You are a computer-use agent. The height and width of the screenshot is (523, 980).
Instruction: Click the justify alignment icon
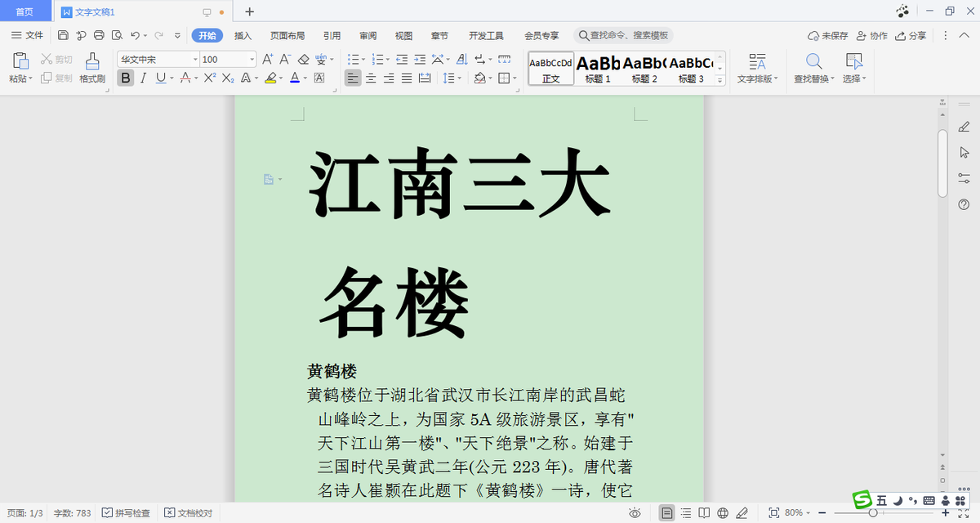[x=407, y=78]
